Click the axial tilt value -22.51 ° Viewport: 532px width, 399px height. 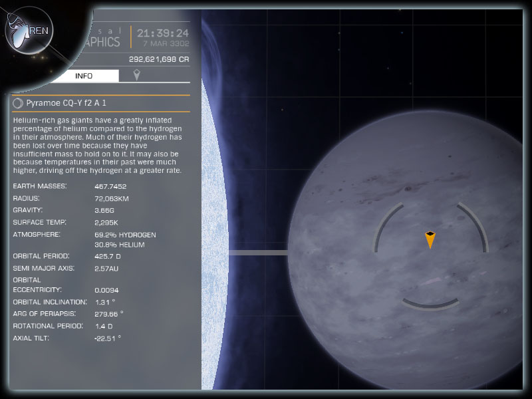click(x=108, y=338)
